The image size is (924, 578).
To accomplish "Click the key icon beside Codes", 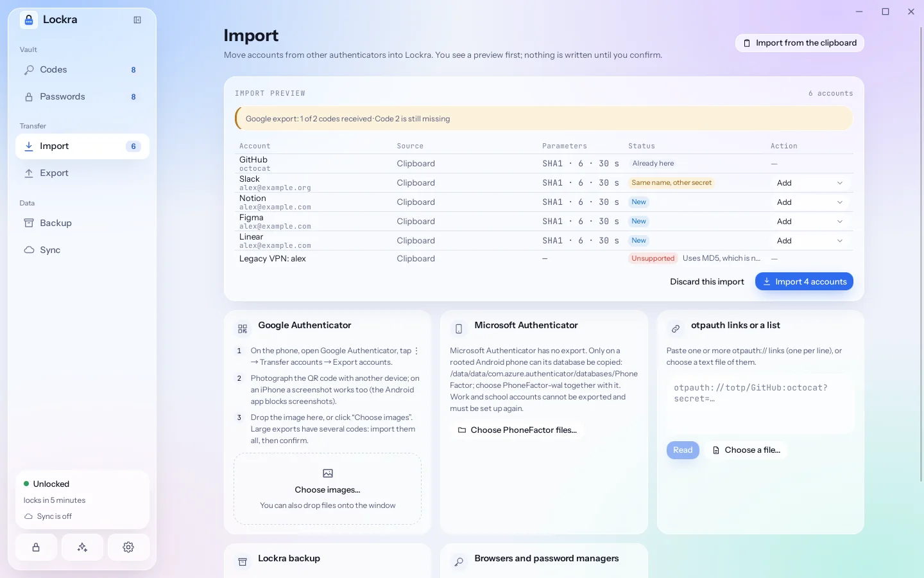I will click(29, 70).
